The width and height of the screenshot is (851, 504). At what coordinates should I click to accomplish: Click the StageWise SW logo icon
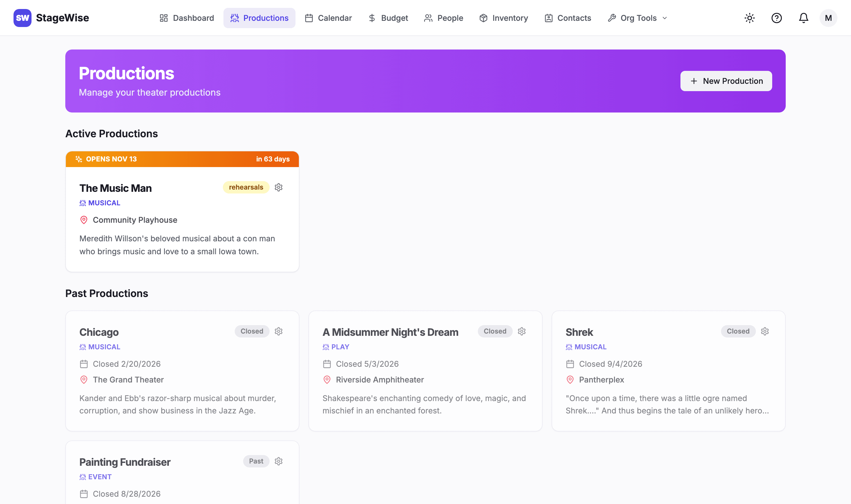[x=23, y=18]
